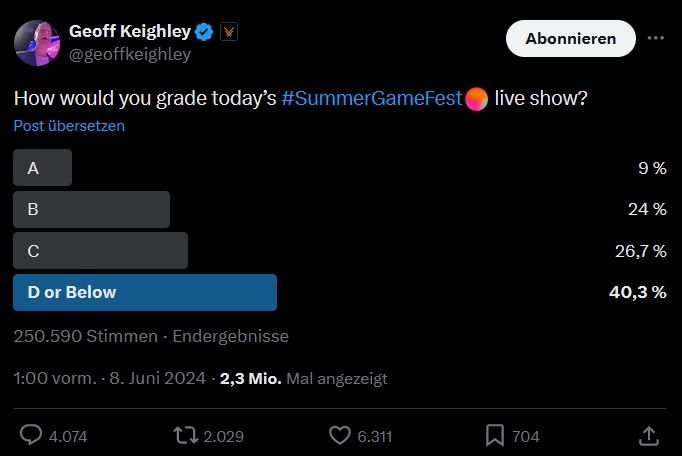Click the share upload icon

(x=648, y=435)
